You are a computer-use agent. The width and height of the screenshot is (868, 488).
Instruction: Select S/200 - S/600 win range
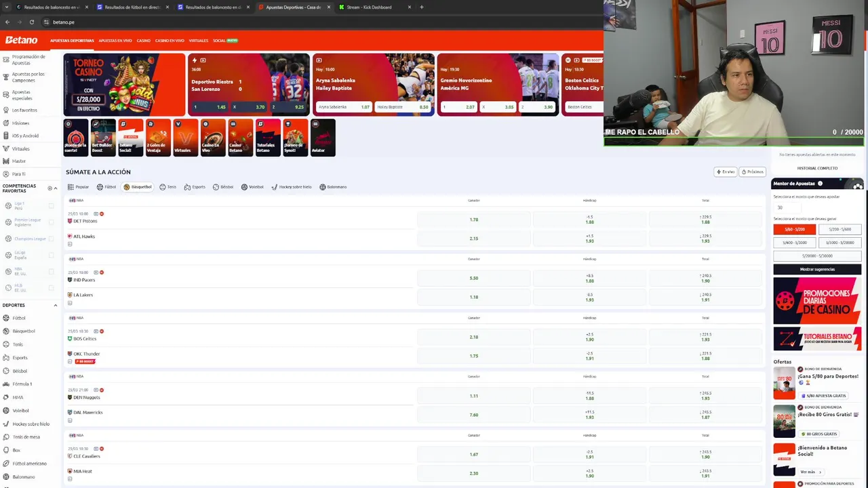click(x=840, y=229)
